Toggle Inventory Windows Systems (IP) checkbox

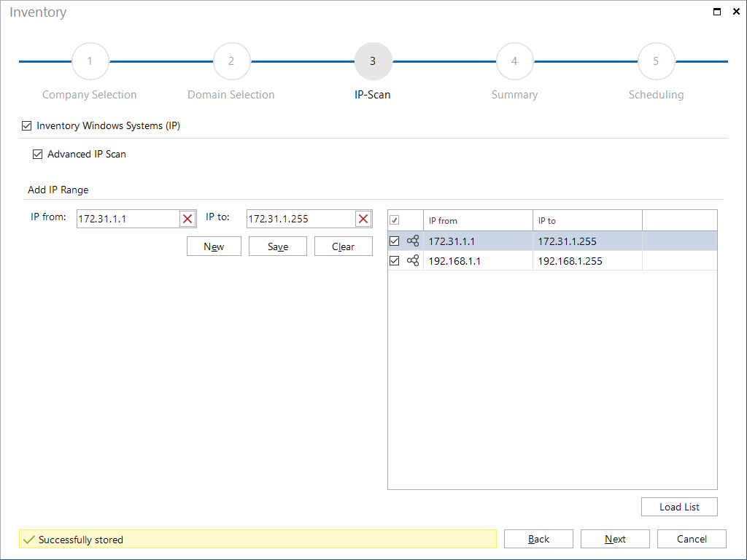point(27,125)
